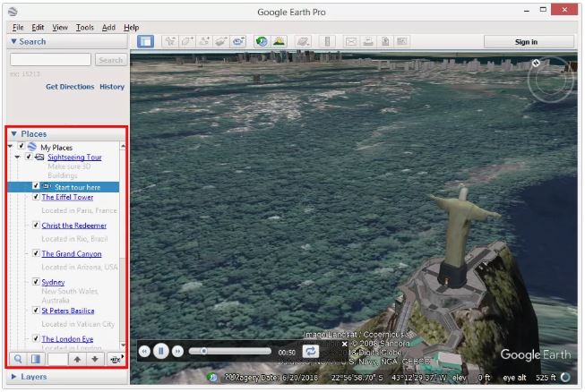Collapse the Sightseeing Tour folder
Screen dimensions: 585x392
[17, 157]
